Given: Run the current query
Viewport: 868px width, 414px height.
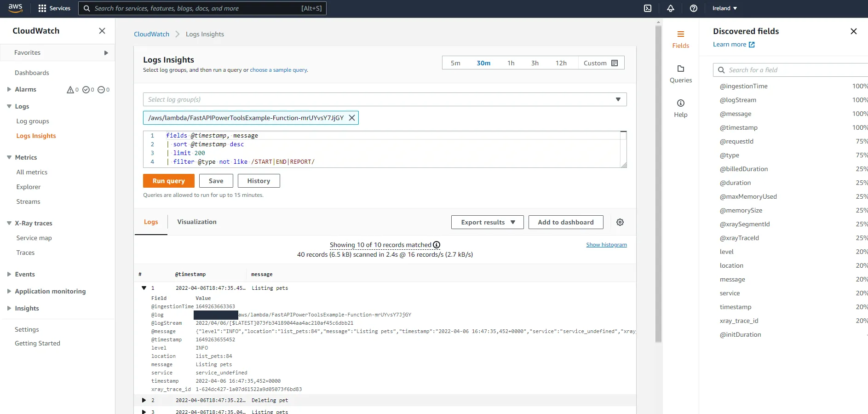Looking at the screenshot, I should point(168,180).
